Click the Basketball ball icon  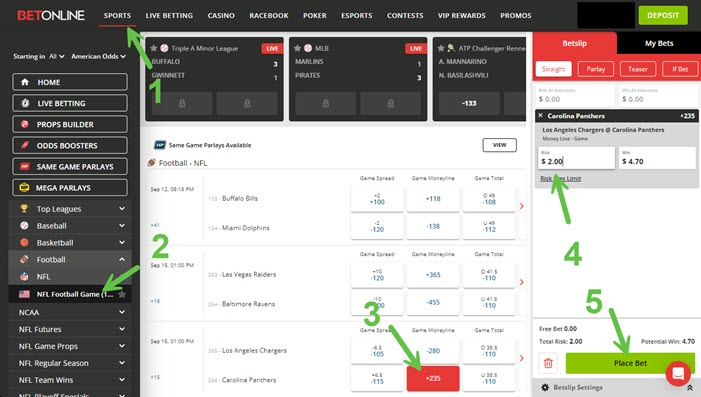point(24,242)
